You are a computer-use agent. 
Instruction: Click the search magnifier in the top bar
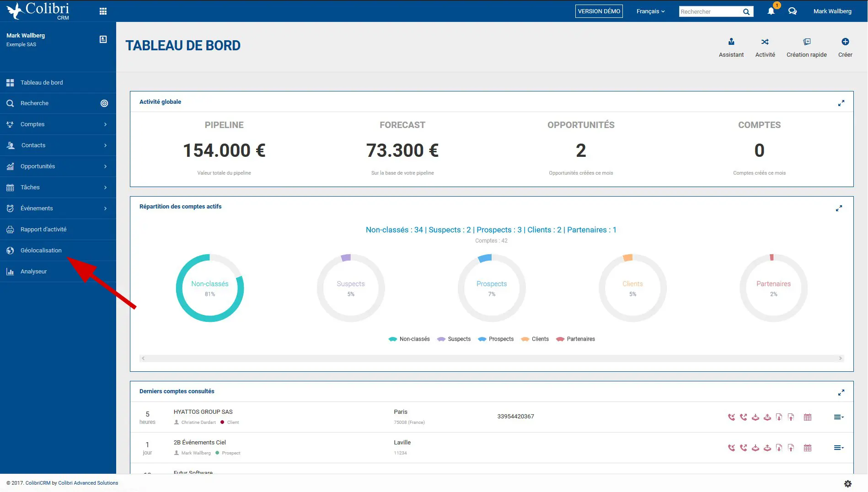746,12
